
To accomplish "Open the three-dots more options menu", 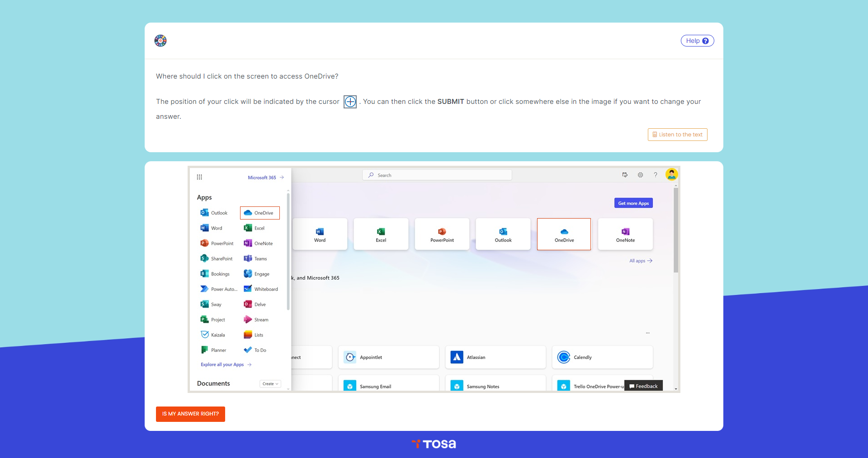I will 648,333.
